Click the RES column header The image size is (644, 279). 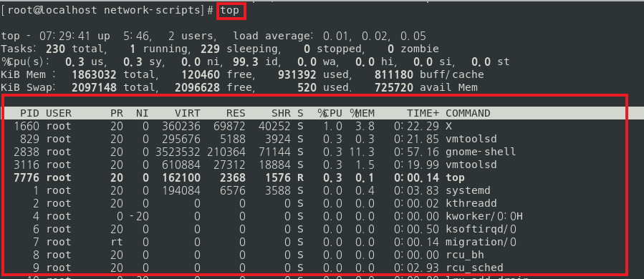point(236,113)
